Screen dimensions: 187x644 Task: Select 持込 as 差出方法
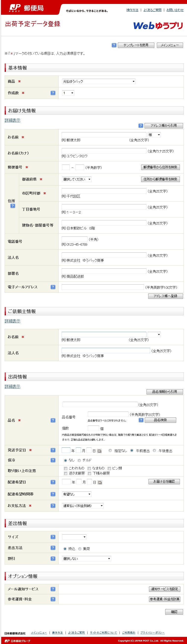pyautogui.click(x=65, y=549)
